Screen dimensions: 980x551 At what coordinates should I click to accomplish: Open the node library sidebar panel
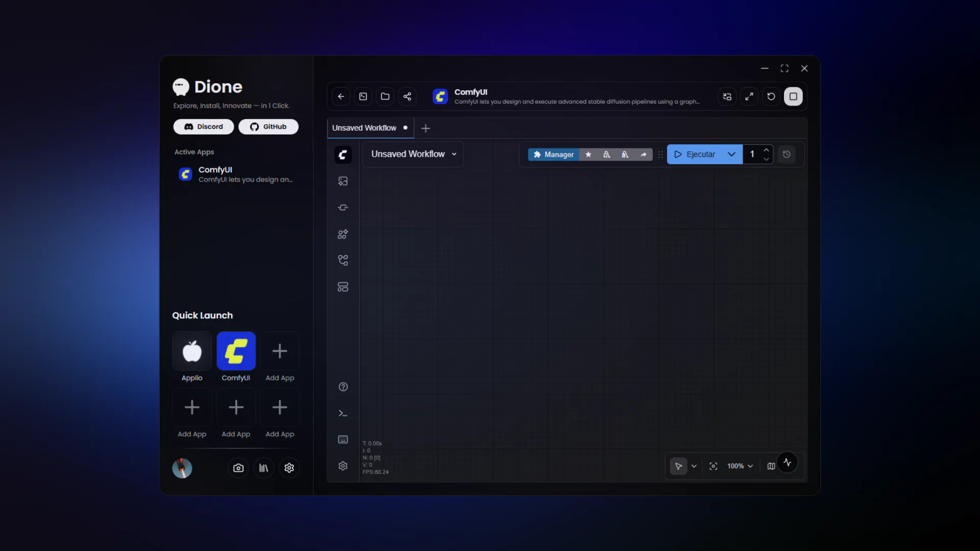[343, 208]
